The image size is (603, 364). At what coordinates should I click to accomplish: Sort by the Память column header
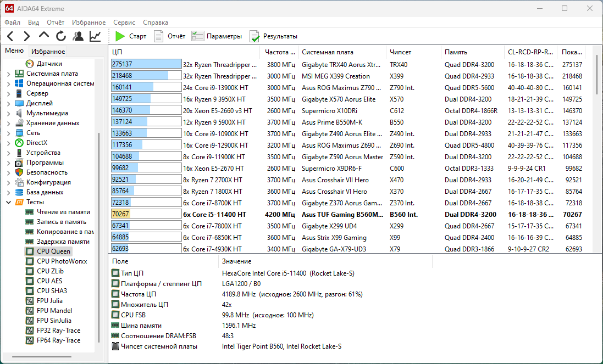[x=472, y=52]
